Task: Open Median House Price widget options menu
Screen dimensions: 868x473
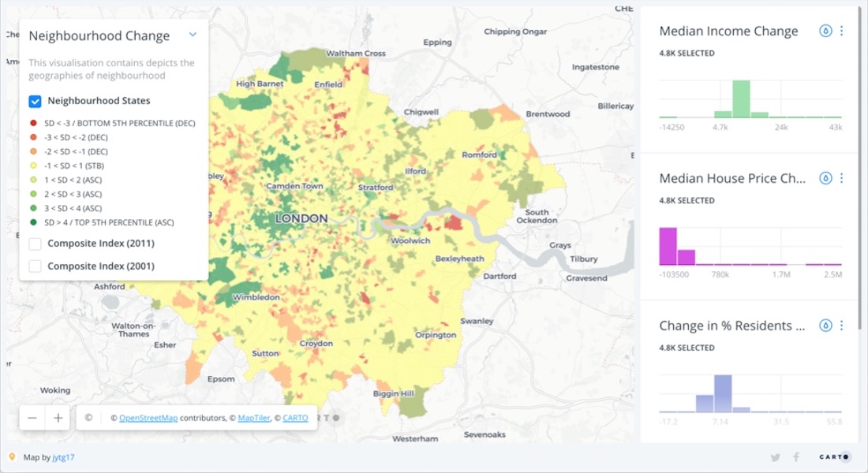Action: click(x=841, y=178)
